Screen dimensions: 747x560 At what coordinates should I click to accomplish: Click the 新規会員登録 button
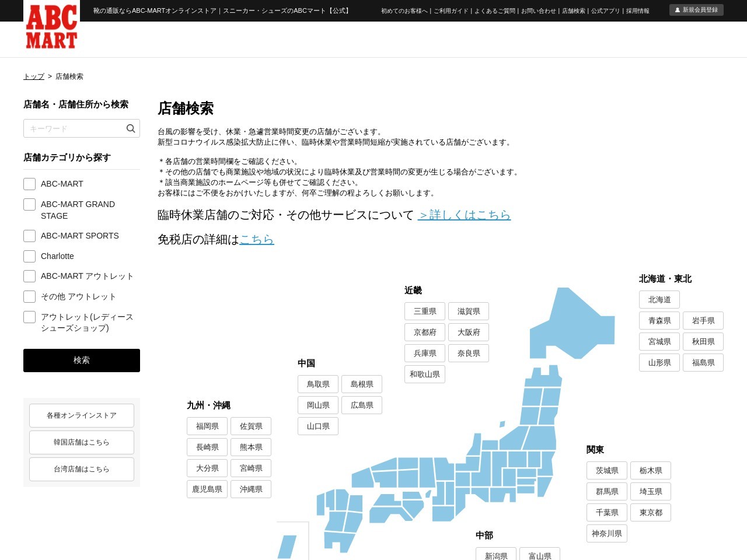(696, 10)
